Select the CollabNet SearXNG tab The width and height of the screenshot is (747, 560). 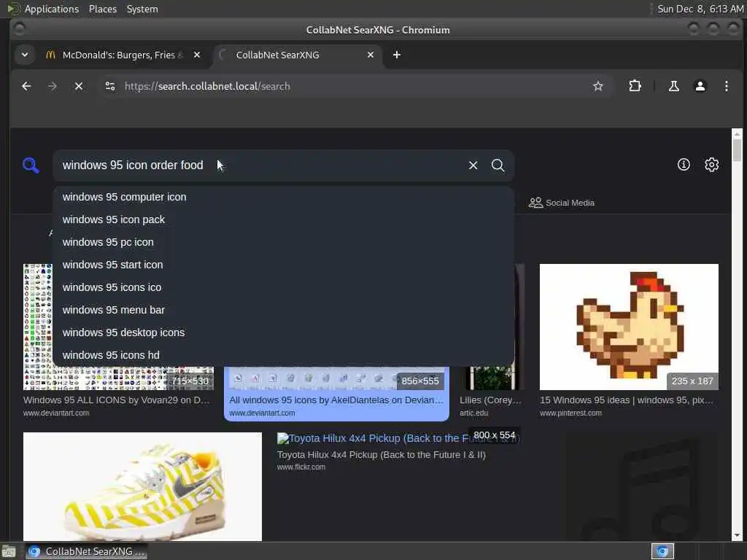click(x=298, y=55)
